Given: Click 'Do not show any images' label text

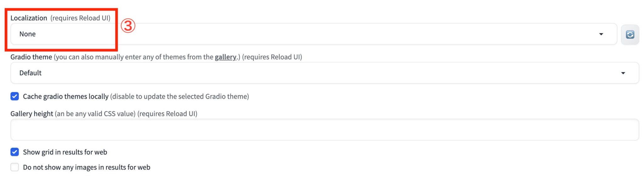Looking at the screenshot, I should tap(86, 167).
